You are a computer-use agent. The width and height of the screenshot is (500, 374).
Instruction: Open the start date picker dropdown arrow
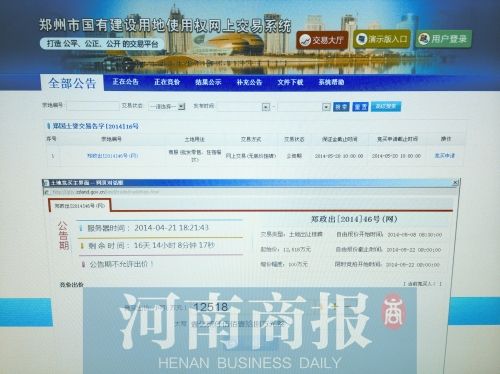tap(266, 107)
